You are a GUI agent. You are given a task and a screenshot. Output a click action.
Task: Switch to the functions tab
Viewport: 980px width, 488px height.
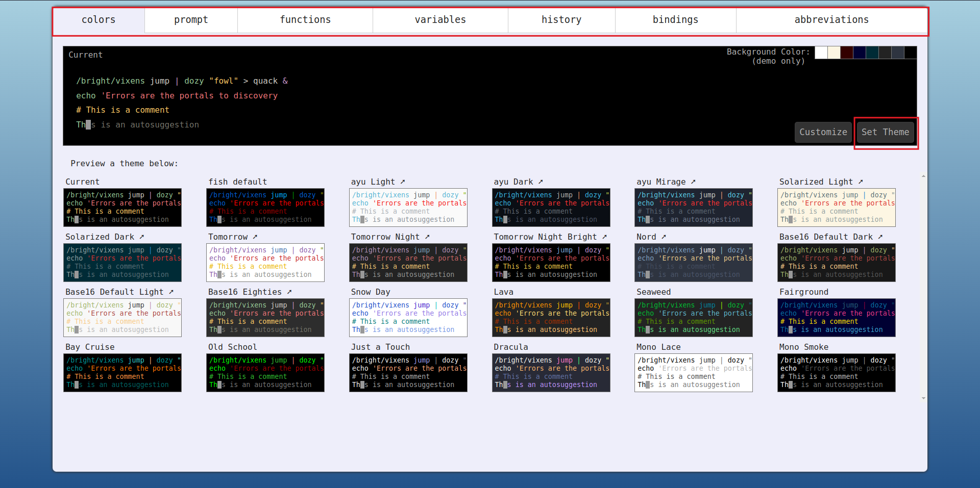305,20
